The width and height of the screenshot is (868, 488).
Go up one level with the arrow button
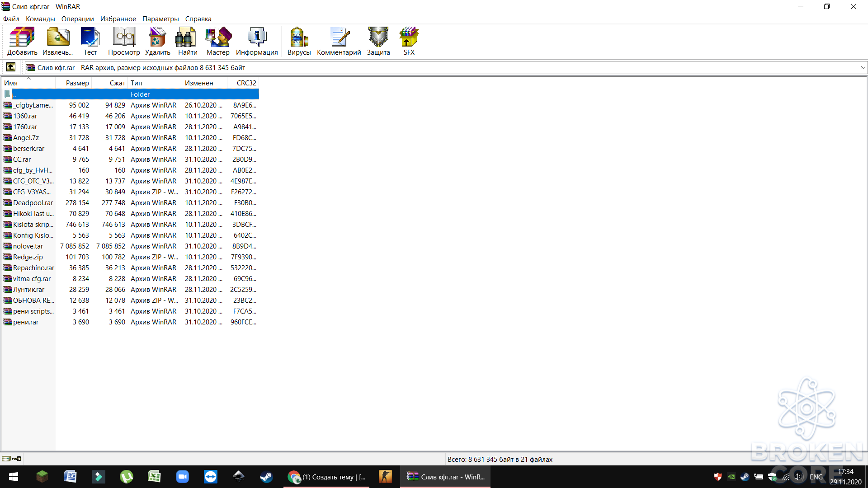pos(11,67)
